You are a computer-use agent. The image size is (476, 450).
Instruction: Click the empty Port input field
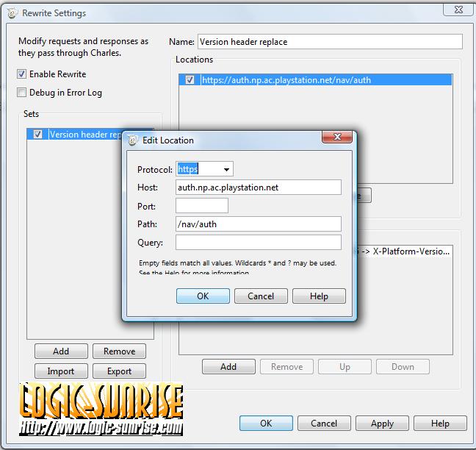click(x=202, y=206)
